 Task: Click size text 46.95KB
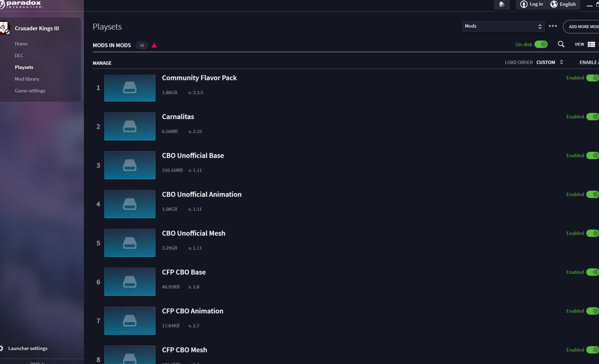[171, 287]
